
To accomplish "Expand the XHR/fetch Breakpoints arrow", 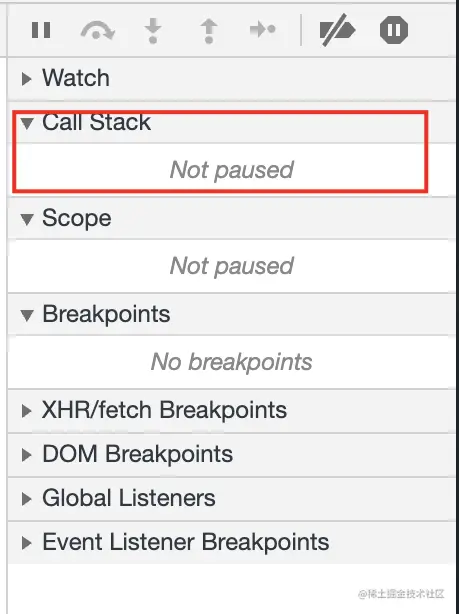I will pyautogui.click(x=27, y=411).
